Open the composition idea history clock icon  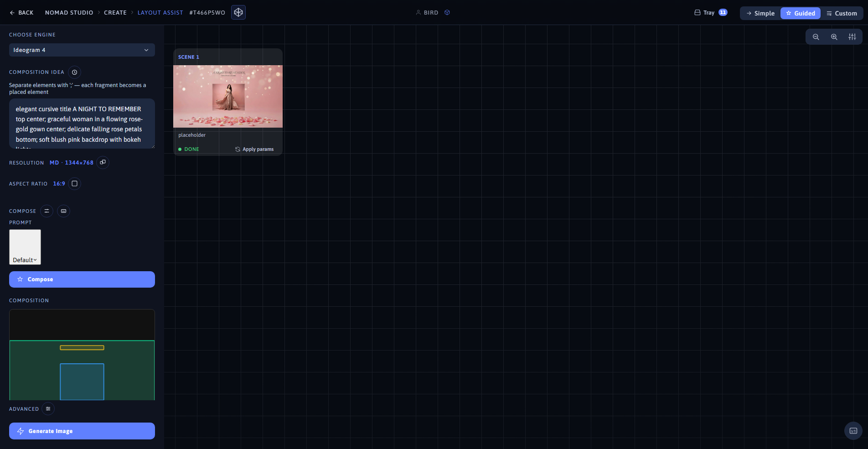[74, 72]
